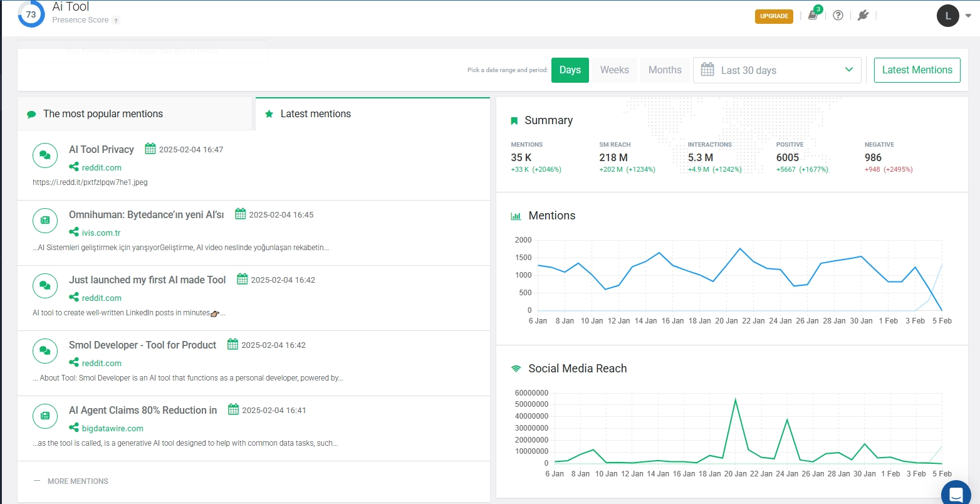This screenshot has width=980, height=504.
Task: Open the integrations plug icon
Action: (x=863, y=16)
